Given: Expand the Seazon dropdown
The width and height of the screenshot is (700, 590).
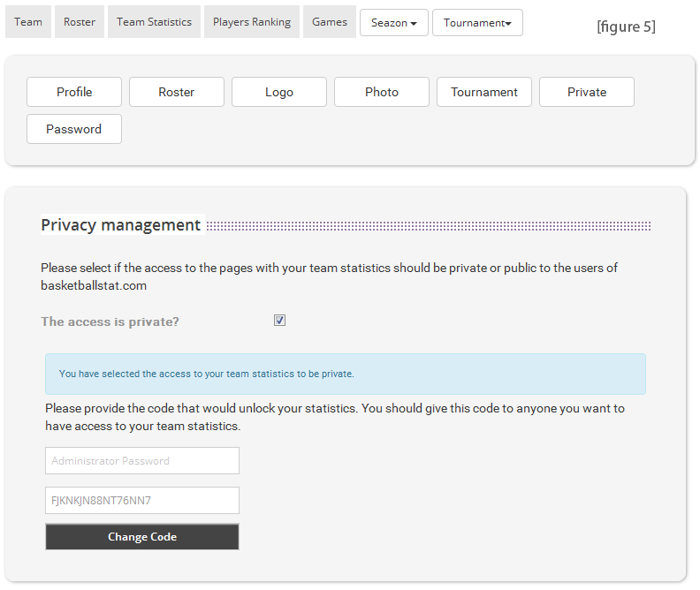Looking at the screenshot, I should [394, 23].
